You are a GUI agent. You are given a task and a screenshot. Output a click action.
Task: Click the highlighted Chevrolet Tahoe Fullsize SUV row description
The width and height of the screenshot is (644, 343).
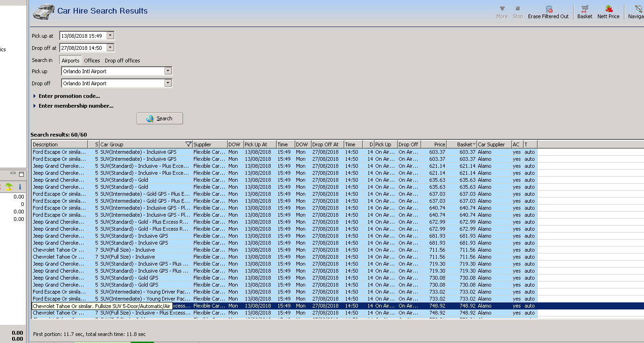pyautogui.click(x=102, y=306)
